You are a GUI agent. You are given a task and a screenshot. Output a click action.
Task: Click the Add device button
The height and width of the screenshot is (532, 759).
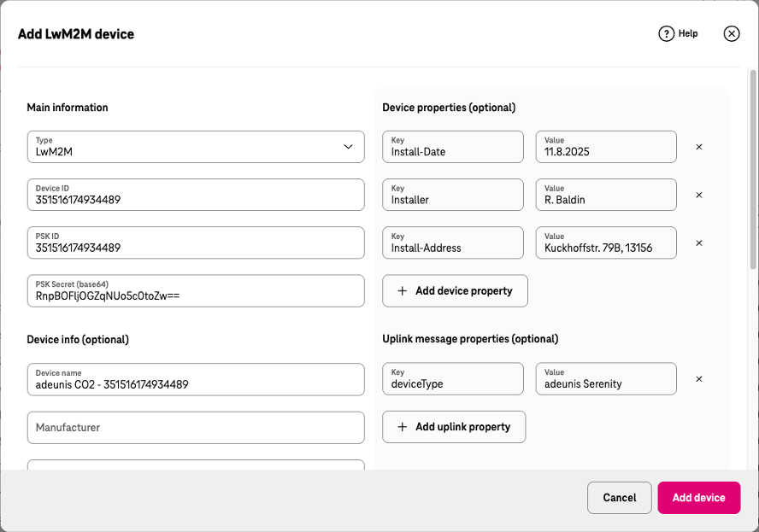tap(698, 497)
